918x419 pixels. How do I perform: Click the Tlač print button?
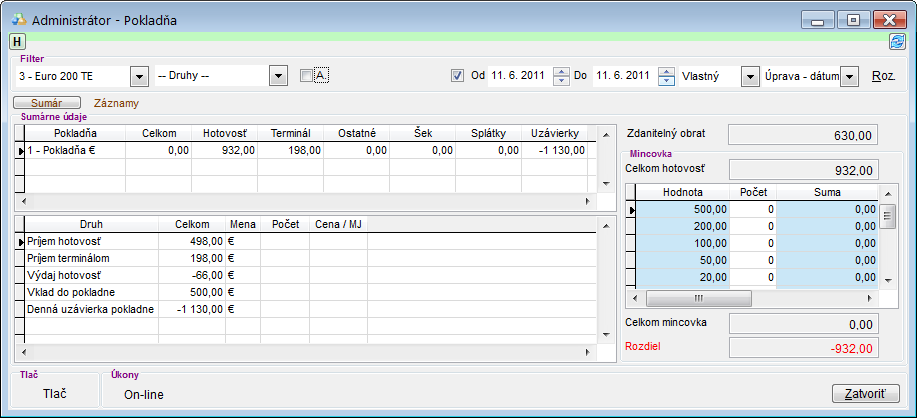click(55, 394)
